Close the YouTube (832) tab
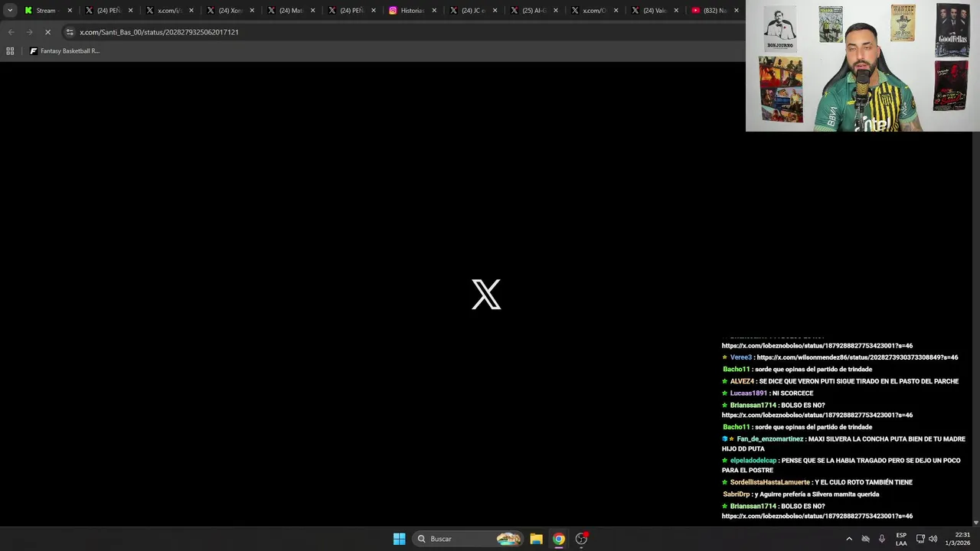Image resolution: width=980 pixels, height=551 pixels. tap(737, 11)
